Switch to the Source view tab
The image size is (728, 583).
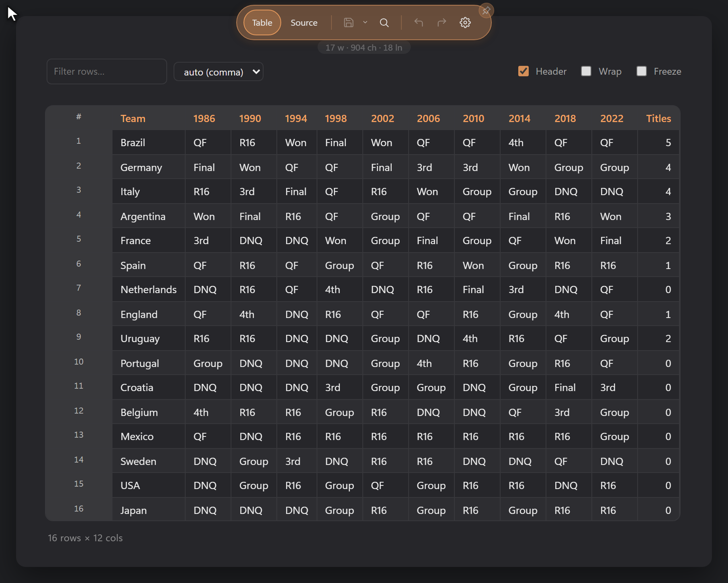click(x=304, y=22)
